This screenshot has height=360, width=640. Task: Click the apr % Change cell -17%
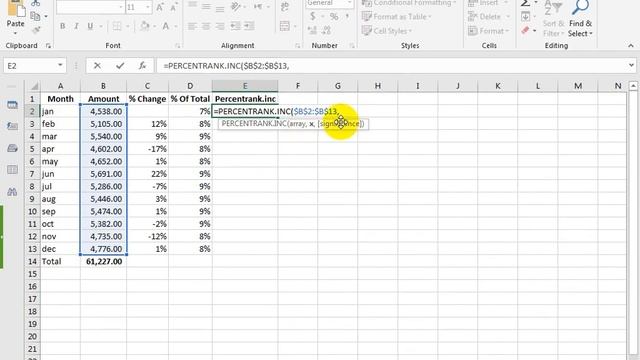pyautogui.click(x=147, y=149)
